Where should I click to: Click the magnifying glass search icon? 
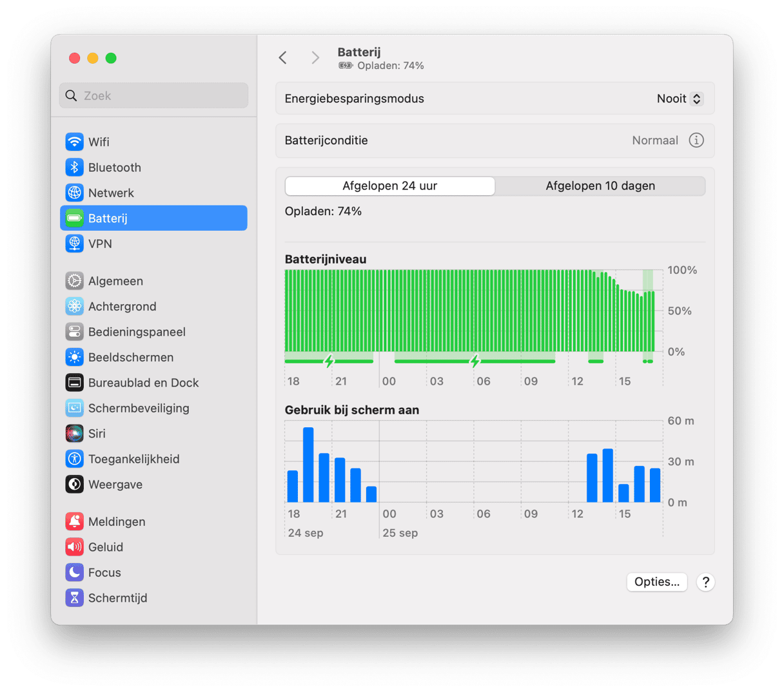pyautogui.click(x=72, y=95)
